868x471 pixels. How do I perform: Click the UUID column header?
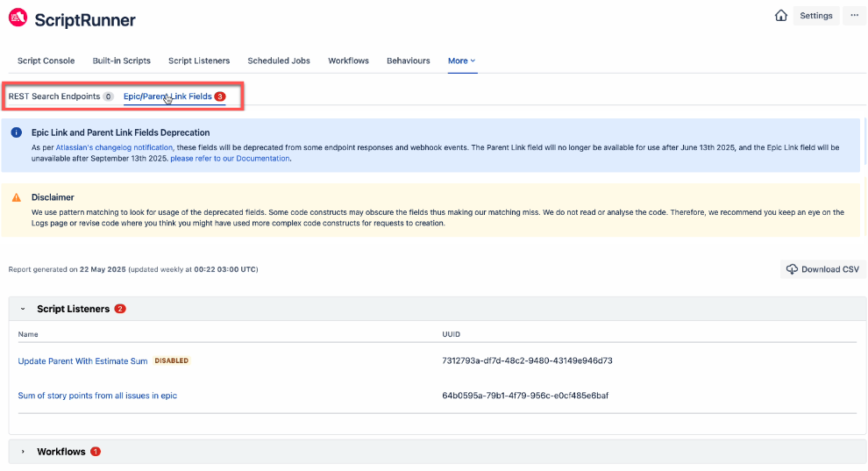point(451,334)
